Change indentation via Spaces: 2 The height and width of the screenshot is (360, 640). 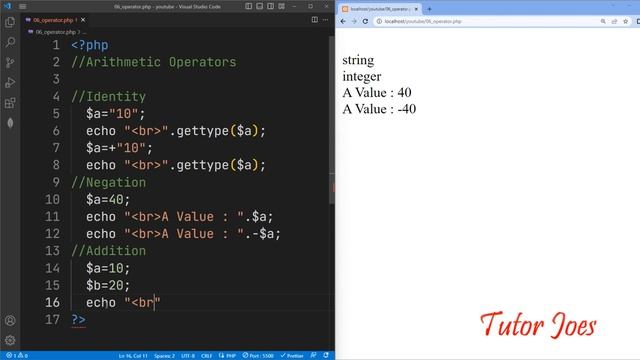pyautogui.click(x=164, y=356)
